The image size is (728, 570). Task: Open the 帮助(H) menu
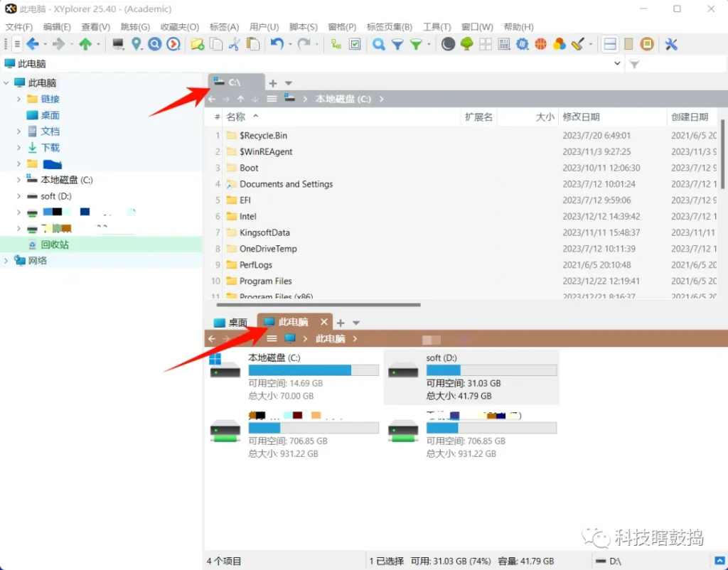point(518,27)
